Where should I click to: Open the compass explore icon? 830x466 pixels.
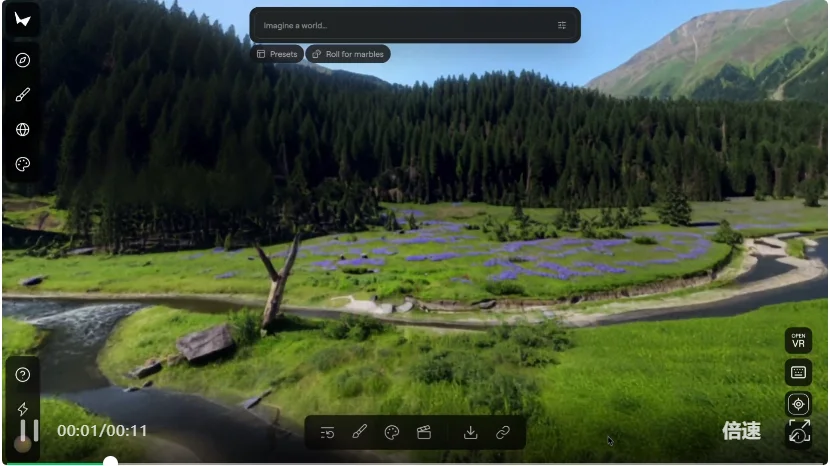point(22,60)
